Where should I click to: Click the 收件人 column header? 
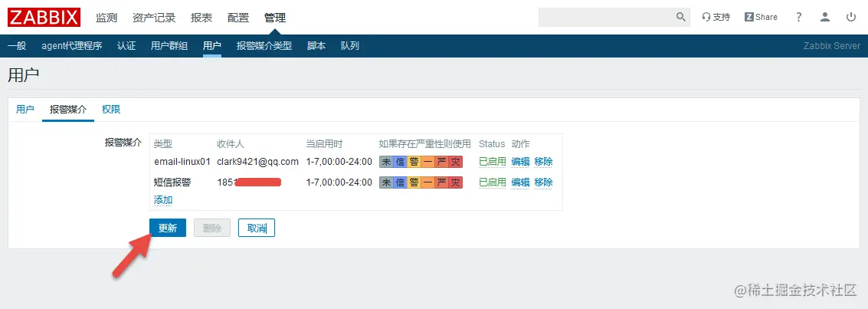pos(231,144)
